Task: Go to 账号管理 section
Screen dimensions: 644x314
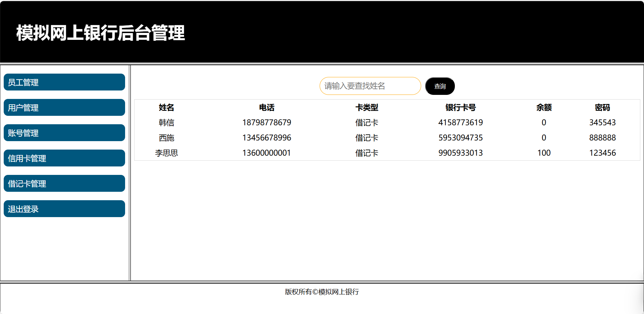Action: [x=64, y=133]
